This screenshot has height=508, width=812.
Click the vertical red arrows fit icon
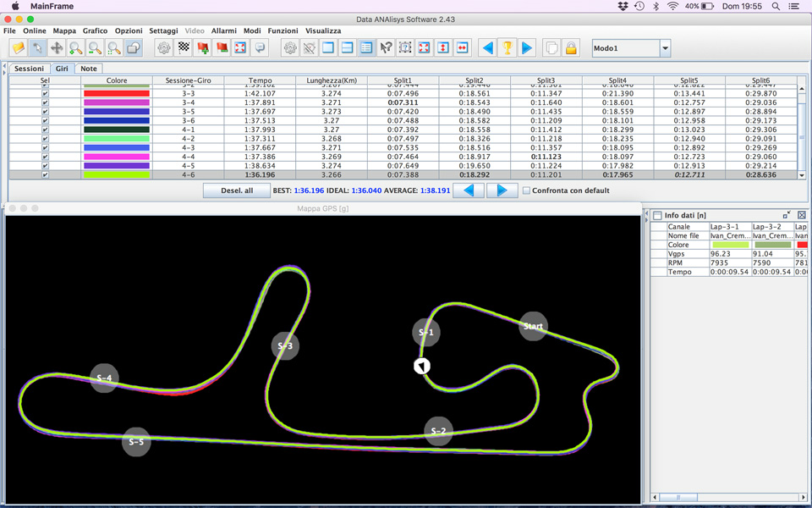point(443,48)
